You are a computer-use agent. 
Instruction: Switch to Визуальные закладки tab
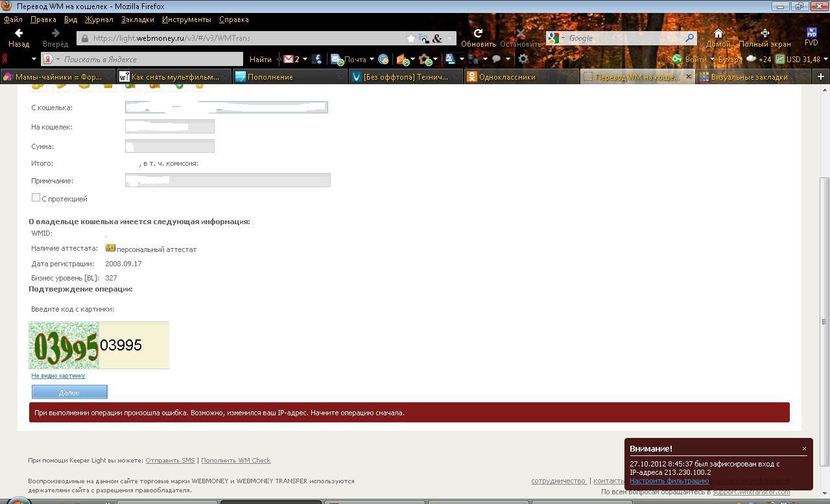pos(753,76)
